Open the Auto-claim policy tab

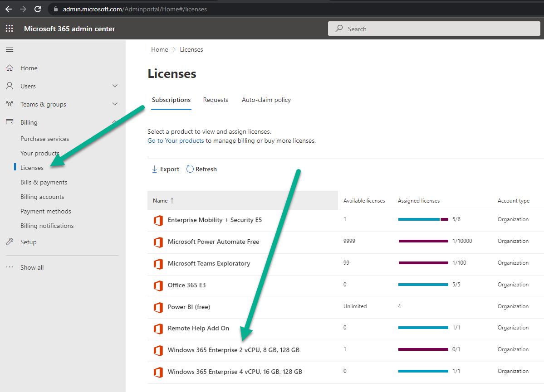pos(266,100)
